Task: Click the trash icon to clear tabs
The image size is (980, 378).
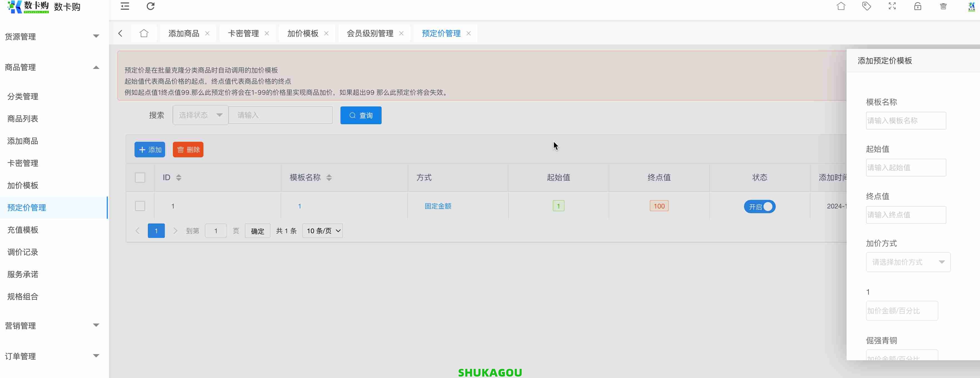Action: pyautogui.click(x=943, y=6)
